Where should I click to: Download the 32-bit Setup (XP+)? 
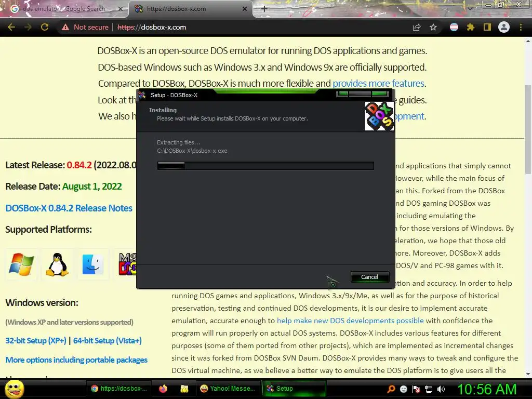pyautogui.click(x=36, y=340)
